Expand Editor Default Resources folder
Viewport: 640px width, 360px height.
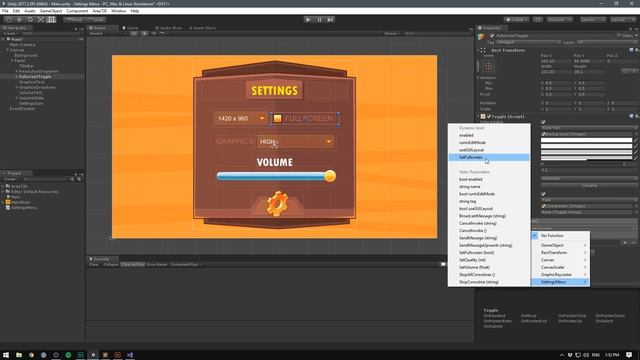pos(3,191)
